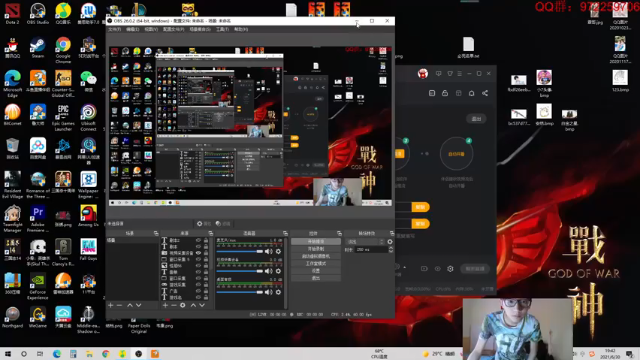Mute the 麦克风/Aux channel speaker icon

tap(268, 251)
